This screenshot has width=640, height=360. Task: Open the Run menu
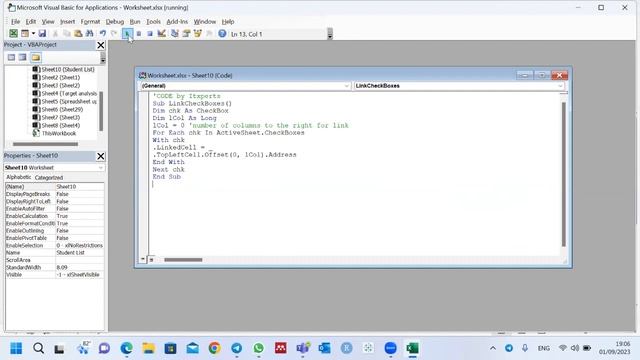point(135,22)
